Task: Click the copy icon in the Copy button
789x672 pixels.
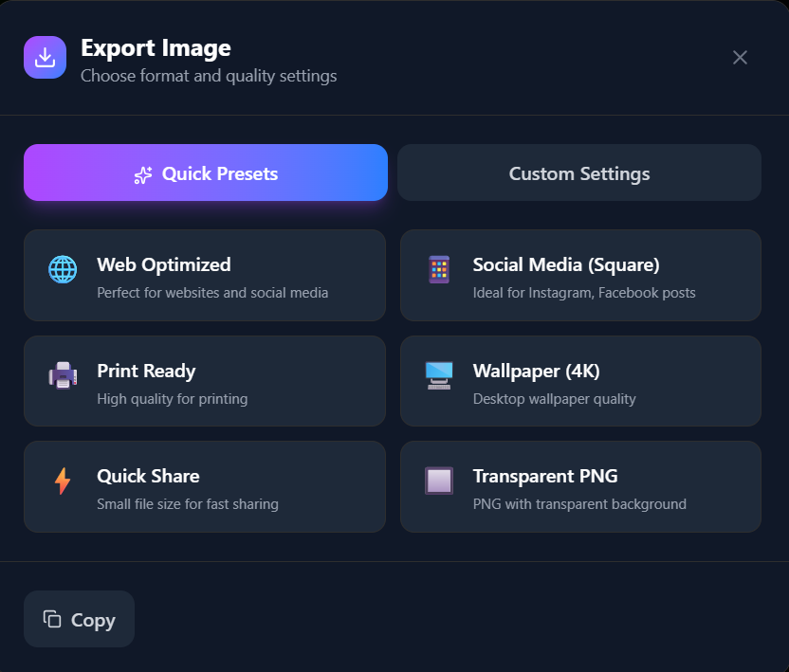Action: tap(52, 619)
